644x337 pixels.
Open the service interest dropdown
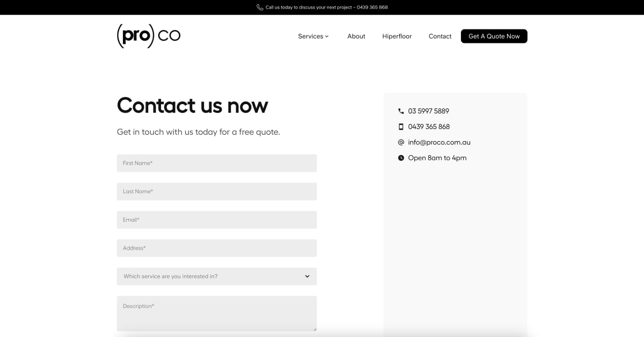point(217,276)
